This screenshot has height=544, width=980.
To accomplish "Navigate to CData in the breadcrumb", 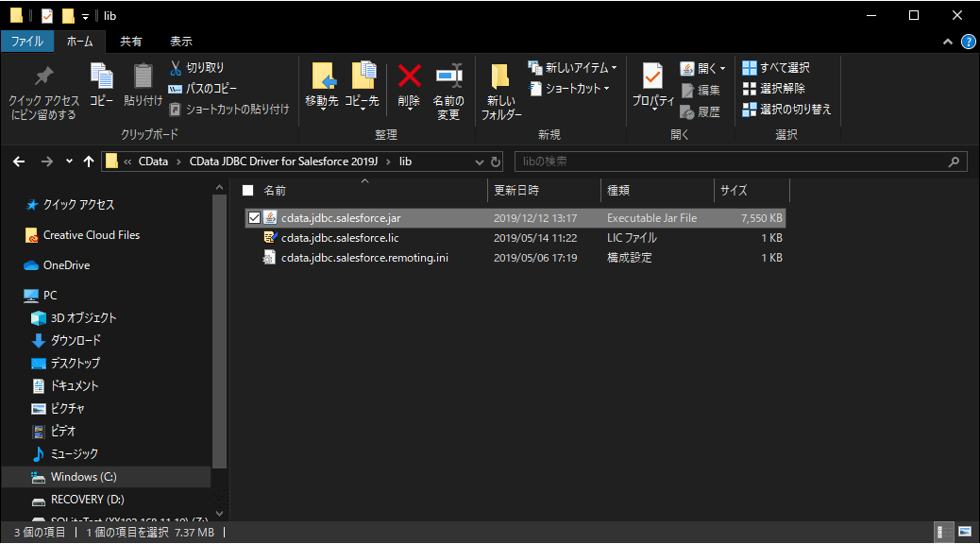I will [153, 161].
